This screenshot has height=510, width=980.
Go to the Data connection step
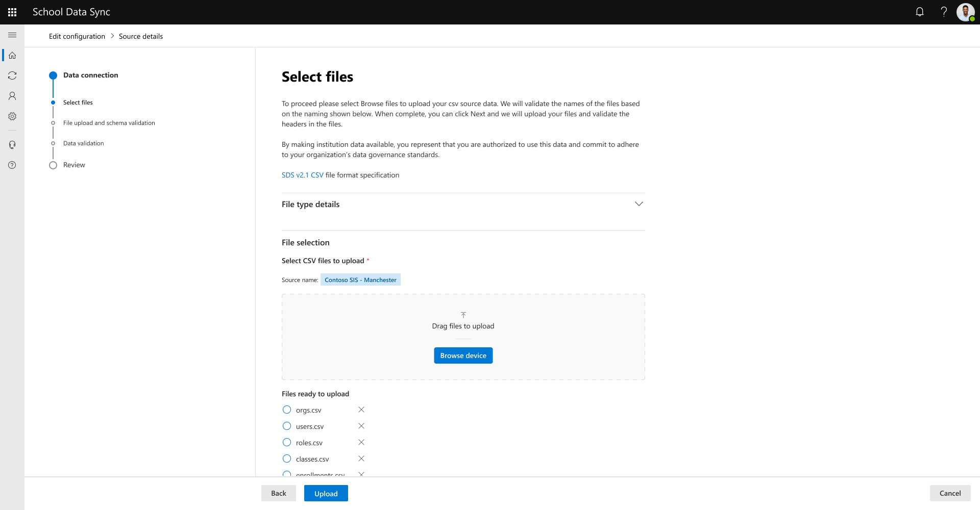90,75
